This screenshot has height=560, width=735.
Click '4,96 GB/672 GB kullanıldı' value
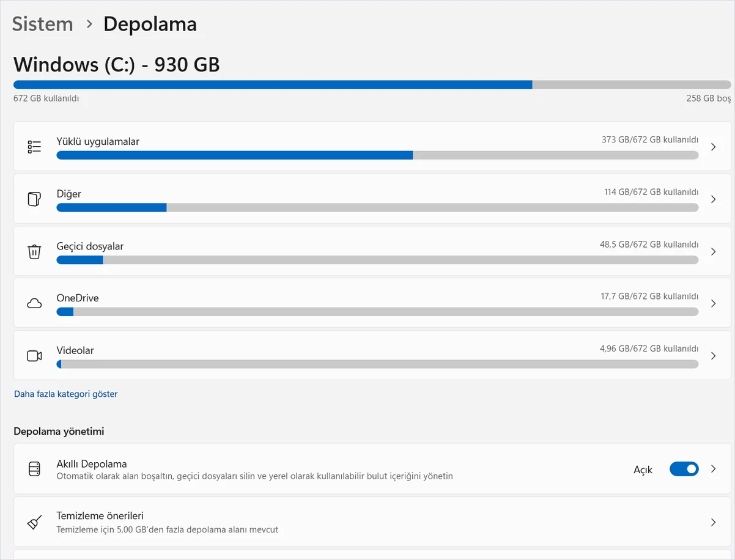(649, 349)
